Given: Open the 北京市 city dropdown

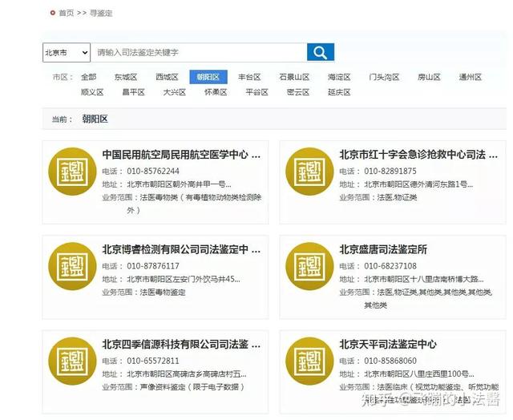Looking at the screenshot, I should click(x=67, y=53).
